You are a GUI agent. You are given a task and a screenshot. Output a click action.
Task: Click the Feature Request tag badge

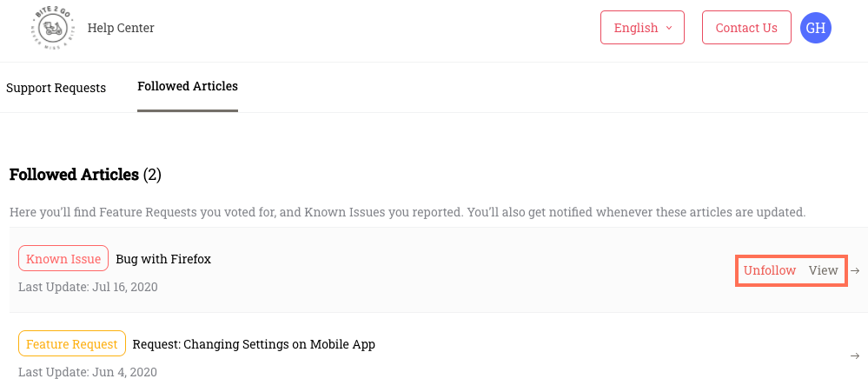point(72,344)
